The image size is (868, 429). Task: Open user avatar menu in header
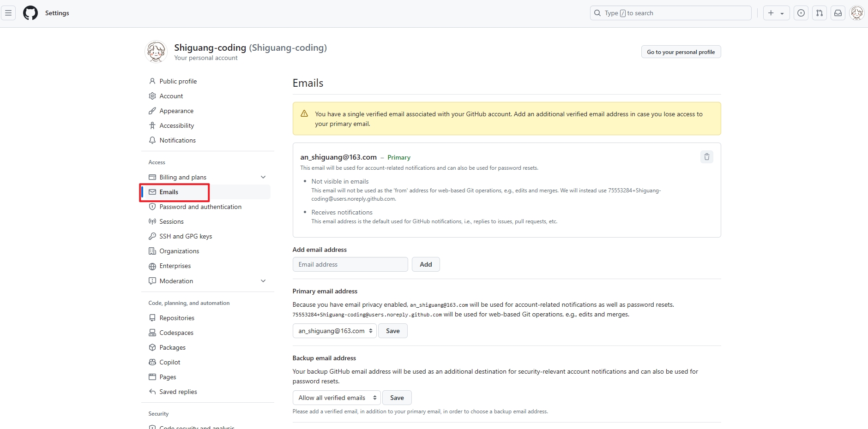[857, 13]
